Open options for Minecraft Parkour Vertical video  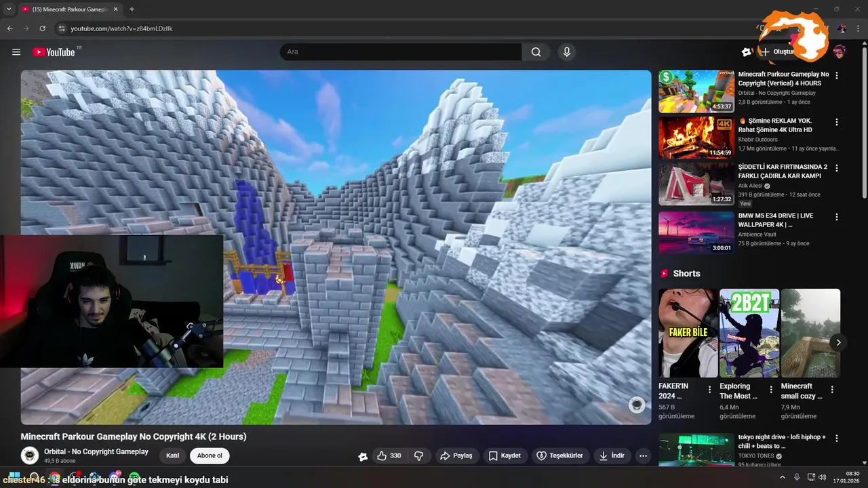(x=837, y=76)
